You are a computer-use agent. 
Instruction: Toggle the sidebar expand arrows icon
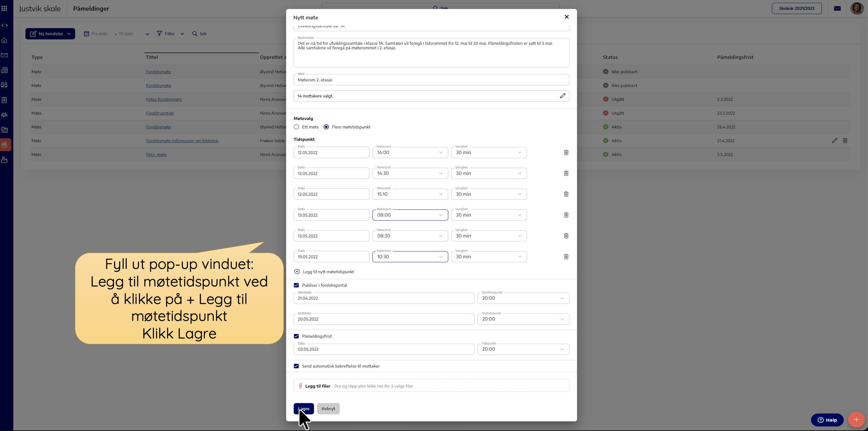pos(4,25)
